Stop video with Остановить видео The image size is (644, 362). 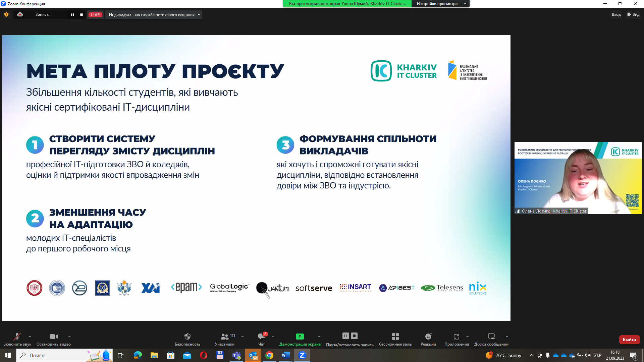[53, 337]
